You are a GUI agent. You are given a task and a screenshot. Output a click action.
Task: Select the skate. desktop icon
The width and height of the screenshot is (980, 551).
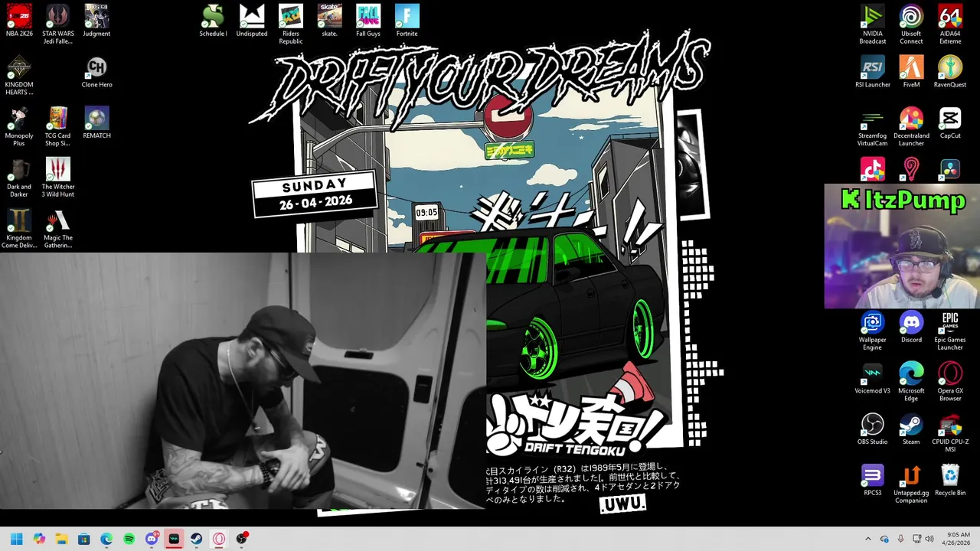tap(329, 21)
